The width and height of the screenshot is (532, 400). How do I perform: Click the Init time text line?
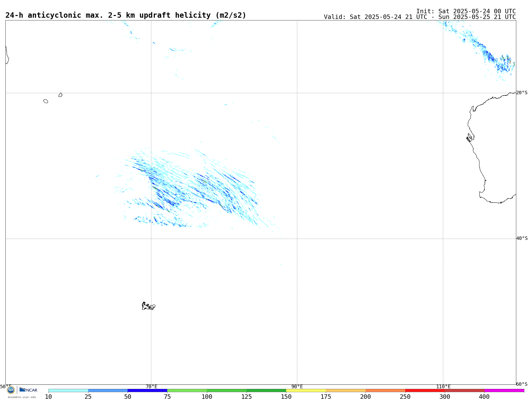466,11
